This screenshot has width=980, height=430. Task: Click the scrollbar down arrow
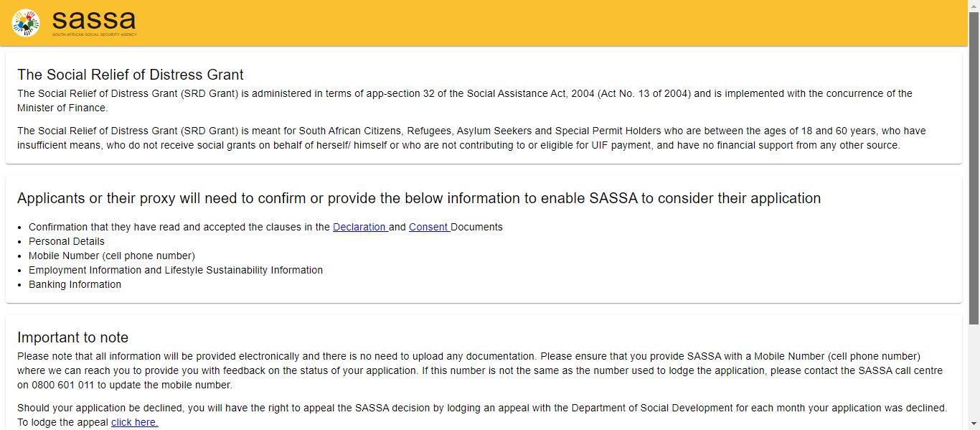coord(974,424)
